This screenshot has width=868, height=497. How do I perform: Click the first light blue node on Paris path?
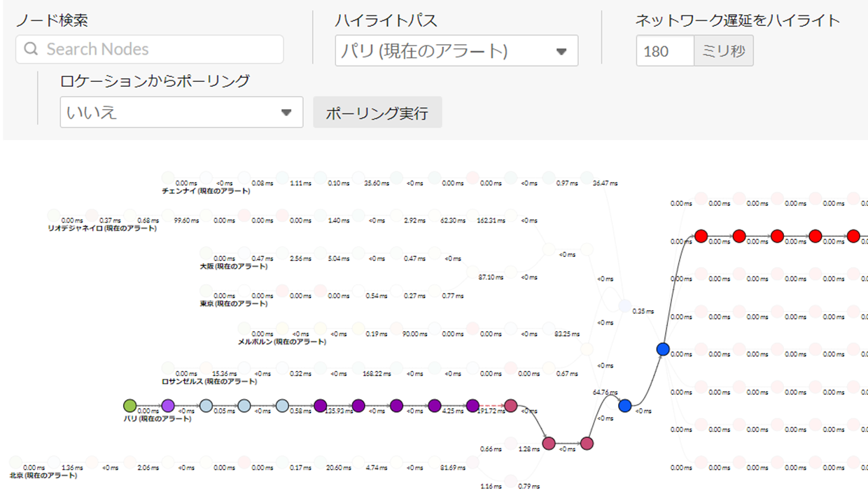206,405
